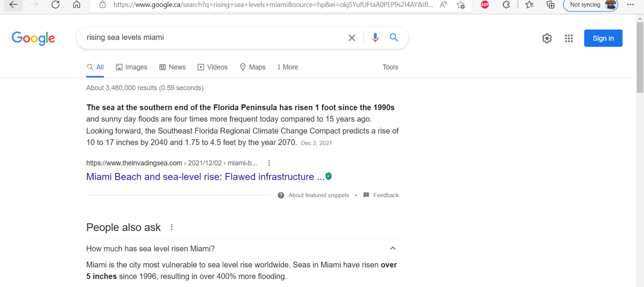
Task: Open the Google apps grid icon
Action: (x=569, y=38)
